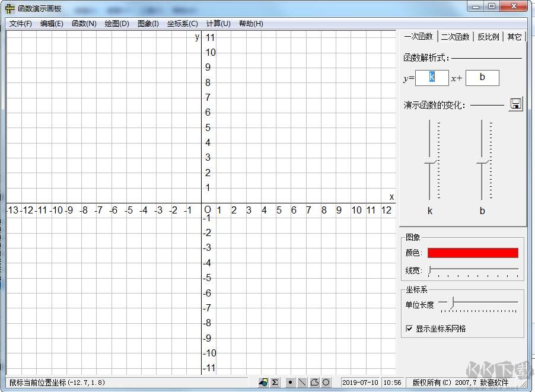This screenshot has width=535, height=392.
Task: Click inside the k input field
Action: point(432,78)
